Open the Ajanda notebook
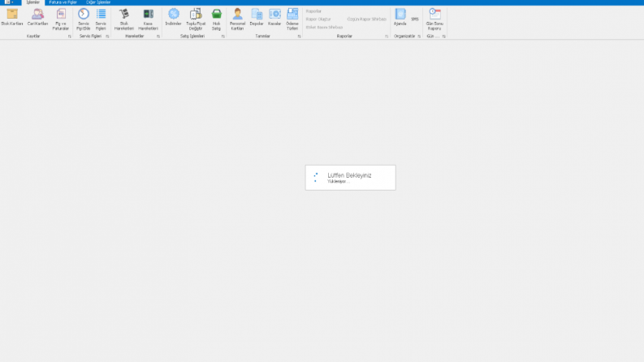 point(400,18)
